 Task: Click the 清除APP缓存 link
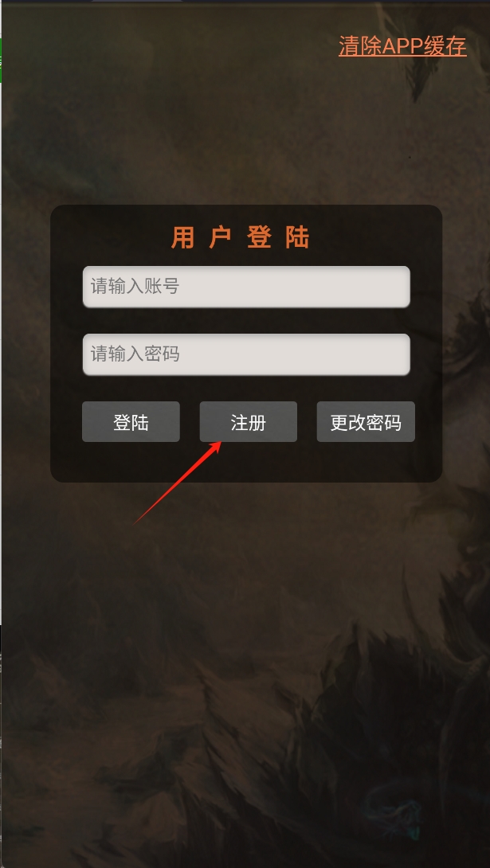pyautogui.click(x=402, y=46)
